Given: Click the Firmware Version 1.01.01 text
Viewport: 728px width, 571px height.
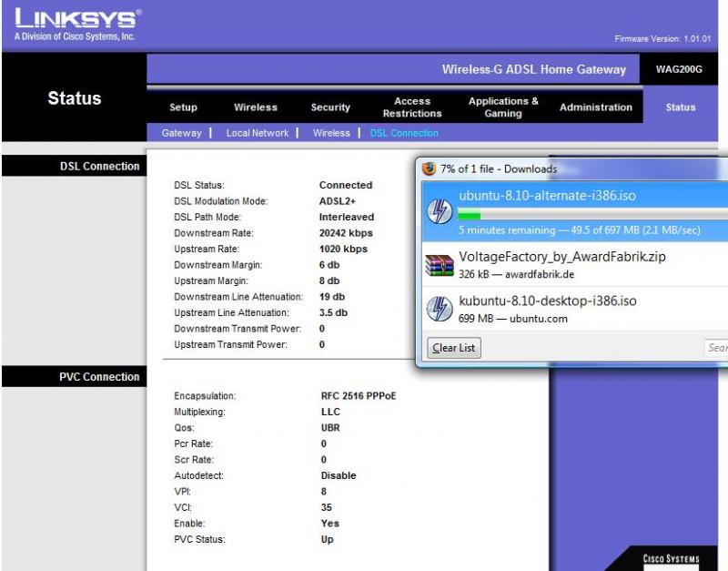Looking at the screenshot, I should click(x=662, y=38).
